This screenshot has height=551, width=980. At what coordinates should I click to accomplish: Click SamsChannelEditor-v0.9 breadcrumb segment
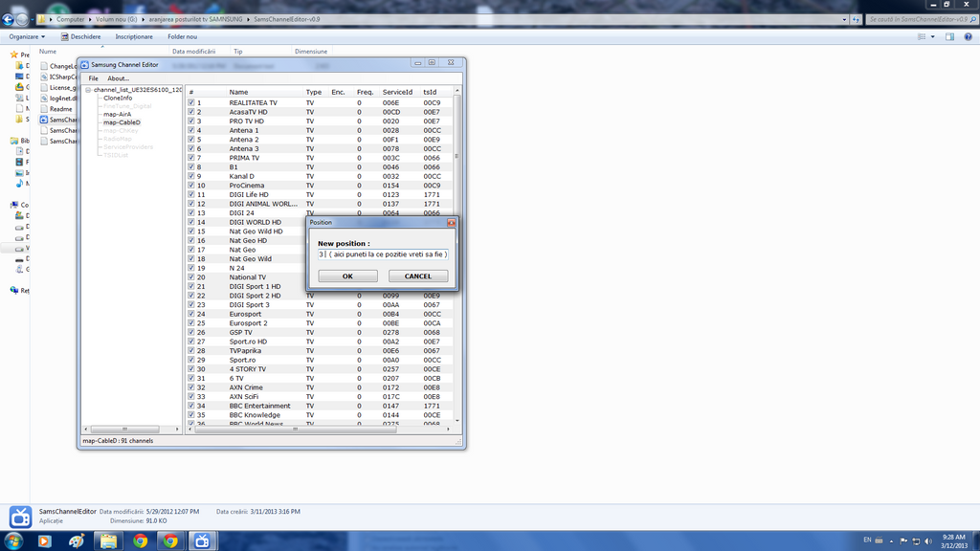286,19
